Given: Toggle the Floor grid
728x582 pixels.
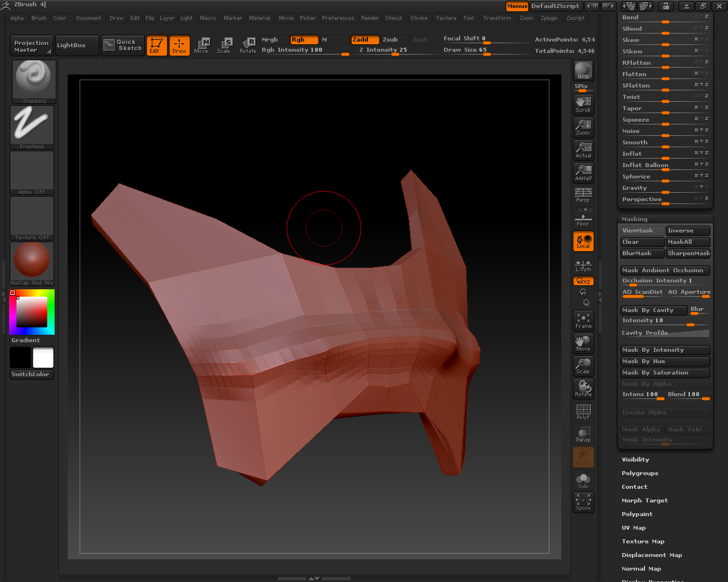Looking at the screenshot, I should [583, 218].
